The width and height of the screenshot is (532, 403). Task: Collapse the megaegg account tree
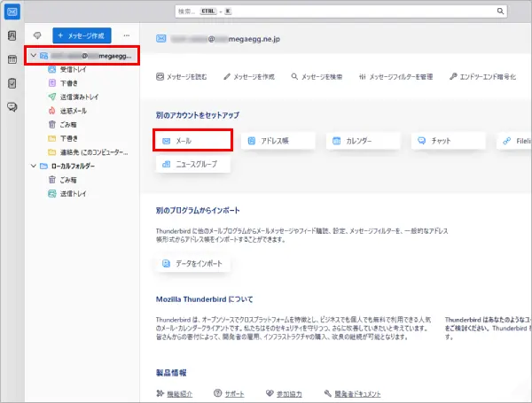pyautogui.click(x=34, y=55)
